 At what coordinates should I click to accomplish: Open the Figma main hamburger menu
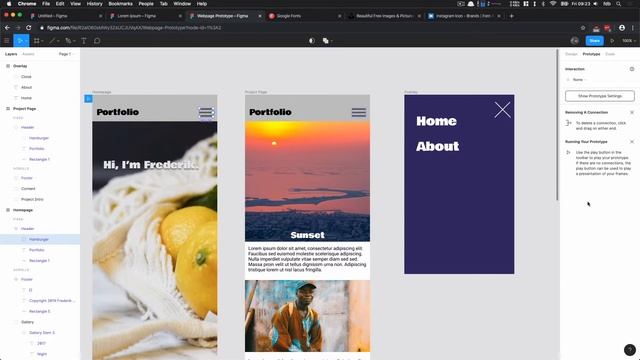7,41
